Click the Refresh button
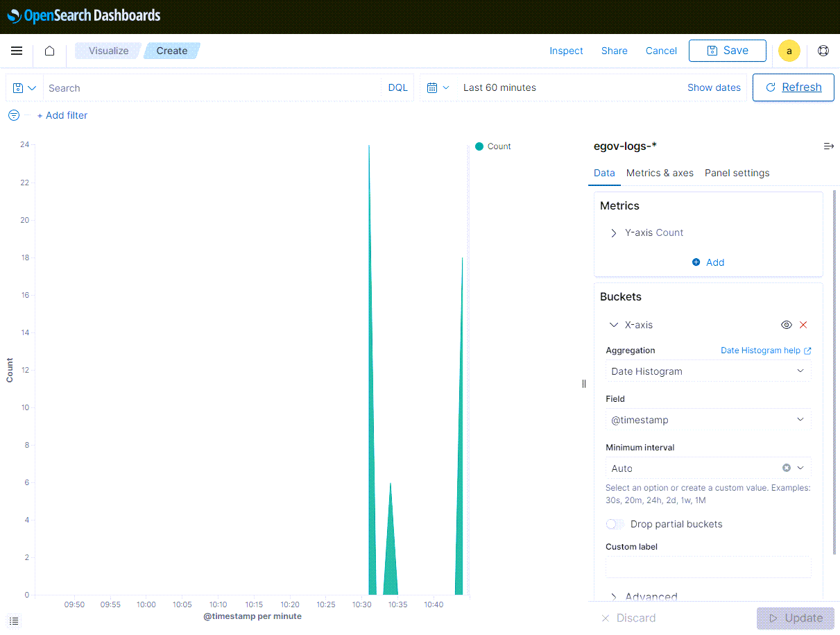Viewport: 840px width, 635px height. (793, 87)
